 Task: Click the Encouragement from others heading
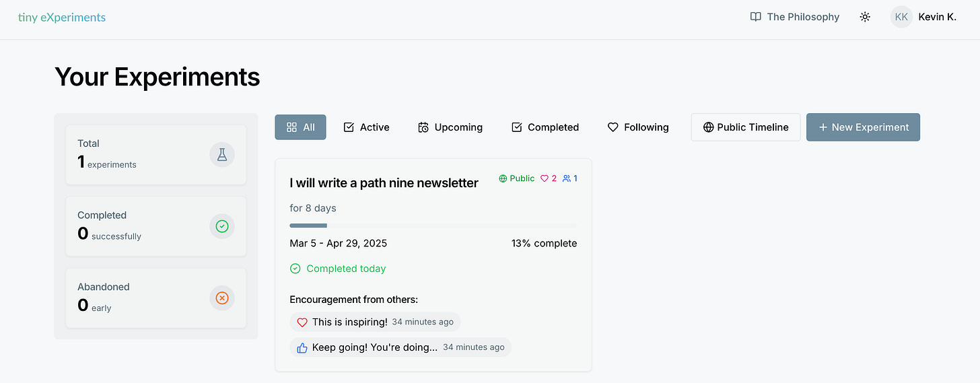click(354, 300)
